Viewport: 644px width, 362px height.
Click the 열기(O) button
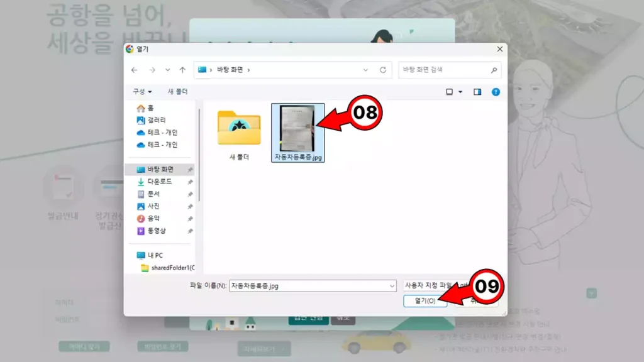tap(425, 301)
